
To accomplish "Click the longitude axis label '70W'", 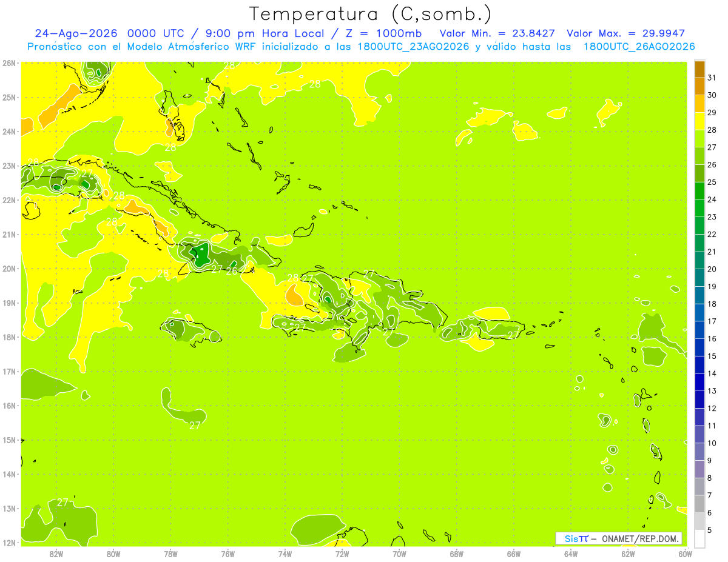I will (x=399, y=554).
